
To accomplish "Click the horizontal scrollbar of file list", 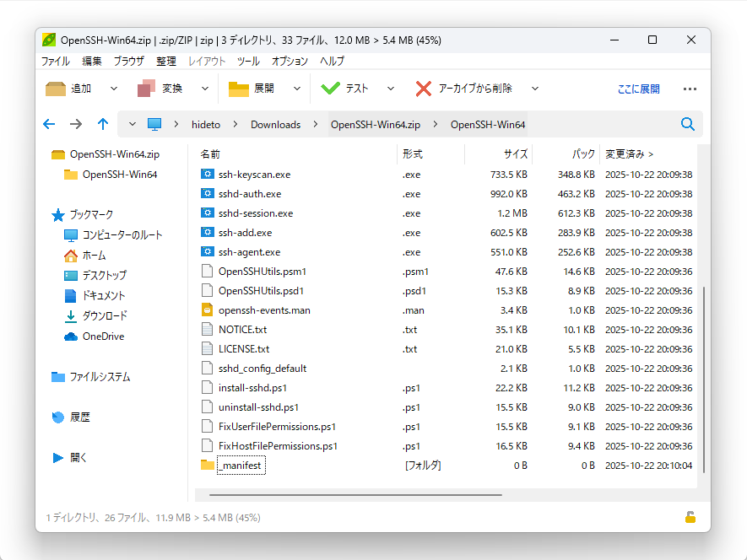I will click(355, 495).
